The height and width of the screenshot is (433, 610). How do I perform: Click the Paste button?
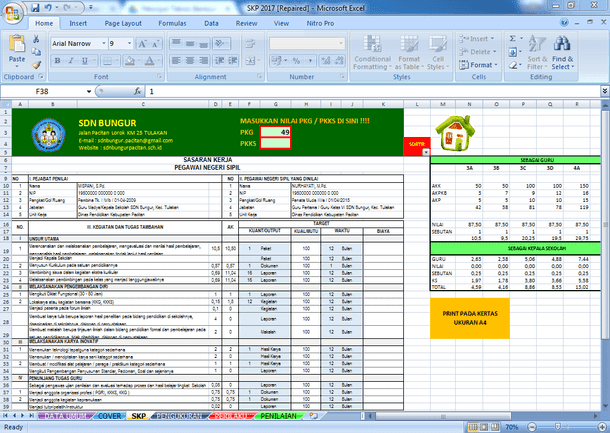click(17, 49)
